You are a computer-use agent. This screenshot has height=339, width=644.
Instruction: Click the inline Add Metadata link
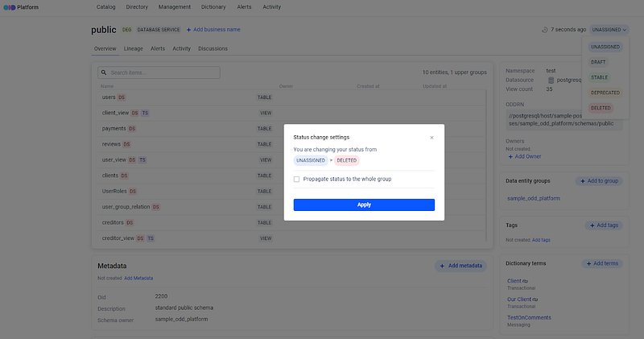pyautogui.click(x=138, y=278)
